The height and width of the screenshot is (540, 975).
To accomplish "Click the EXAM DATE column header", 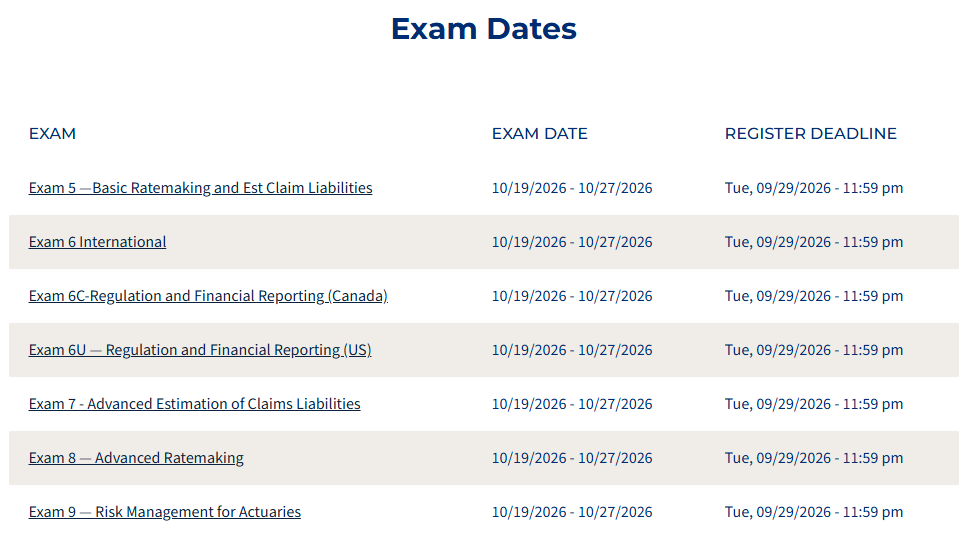I will point(540,134).
